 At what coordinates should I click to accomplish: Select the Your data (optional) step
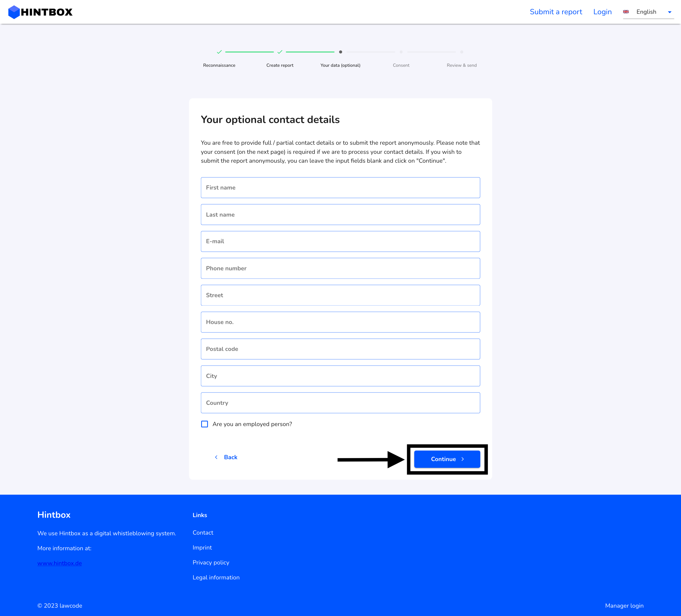(340, 65)
